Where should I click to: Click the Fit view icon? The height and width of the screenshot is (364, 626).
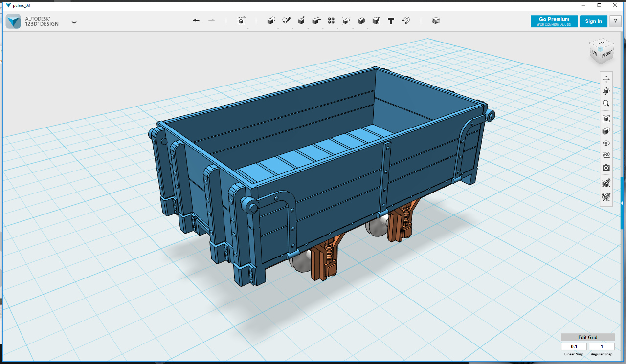[x=606, y=119]
